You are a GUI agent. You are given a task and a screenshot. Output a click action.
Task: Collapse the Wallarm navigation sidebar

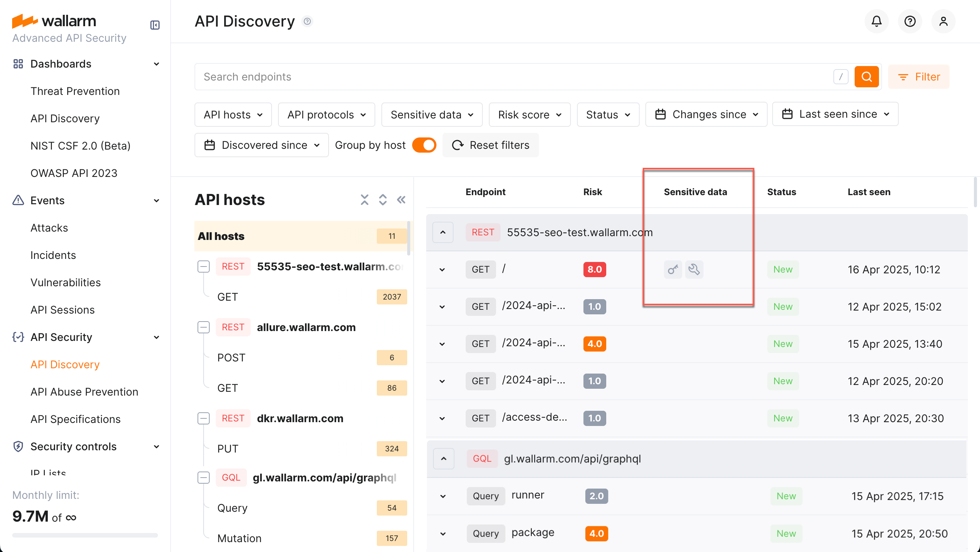[x=155, y=25]
